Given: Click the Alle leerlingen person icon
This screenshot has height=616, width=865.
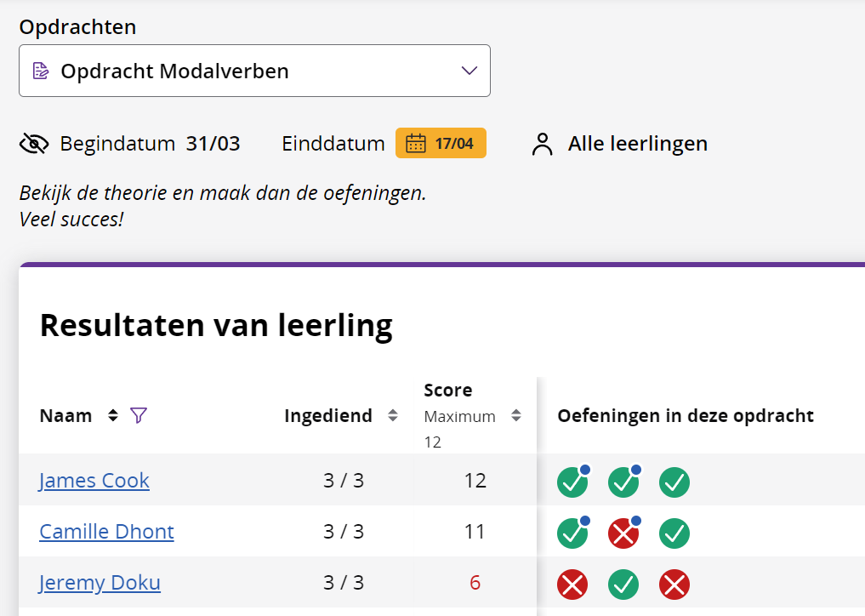Looking at the screenshot, I should click(x=542, y=144).
